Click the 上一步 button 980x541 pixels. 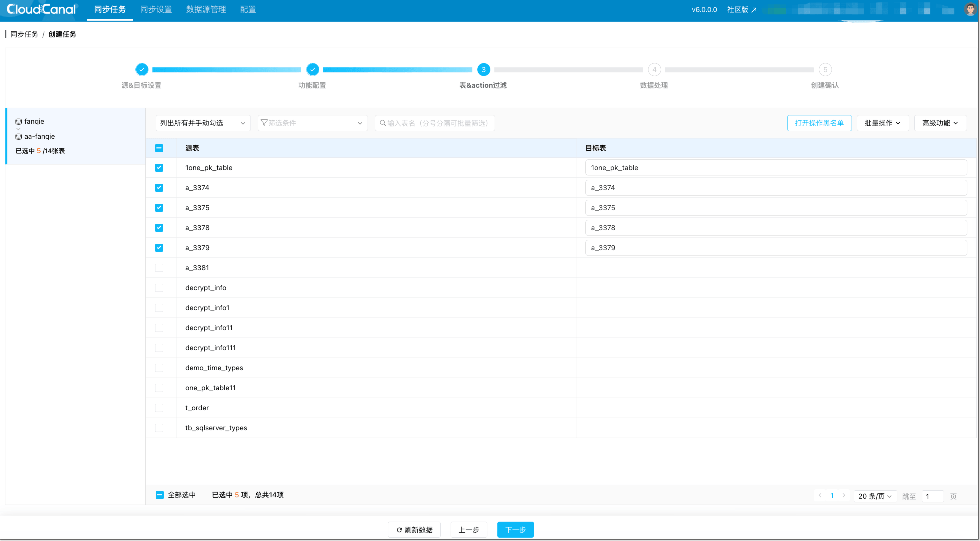pyautogui.click(x=469, y=530)
